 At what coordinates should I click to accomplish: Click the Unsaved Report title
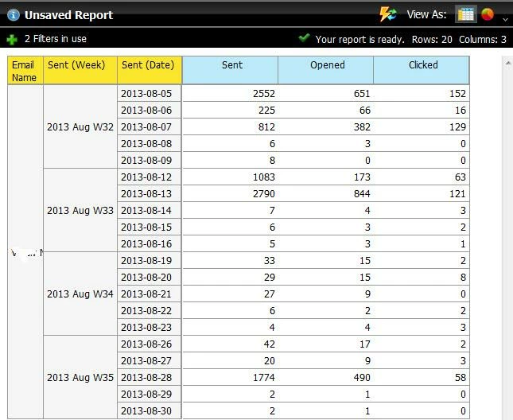68,15
